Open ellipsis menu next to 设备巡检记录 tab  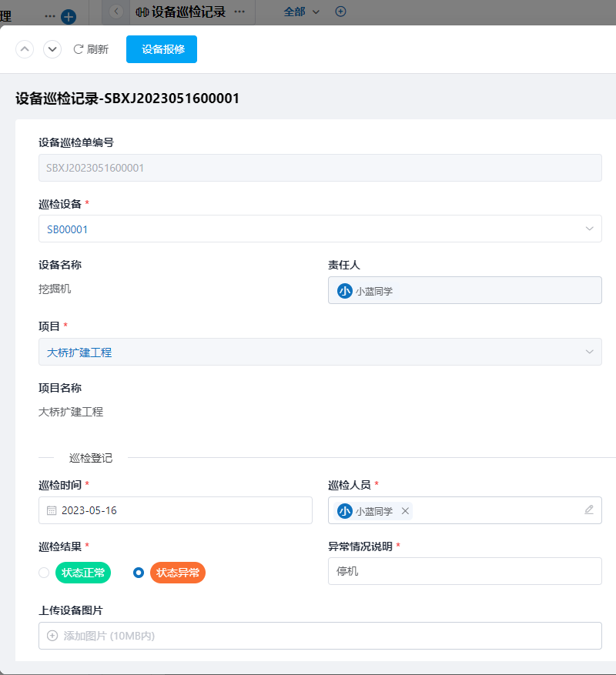pyautogui.click(x=239, y=12)
